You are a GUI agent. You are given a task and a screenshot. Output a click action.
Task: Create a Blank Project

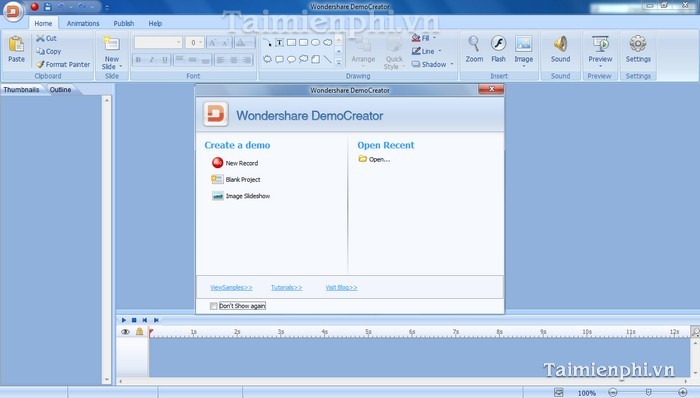[x=236, y=179]
